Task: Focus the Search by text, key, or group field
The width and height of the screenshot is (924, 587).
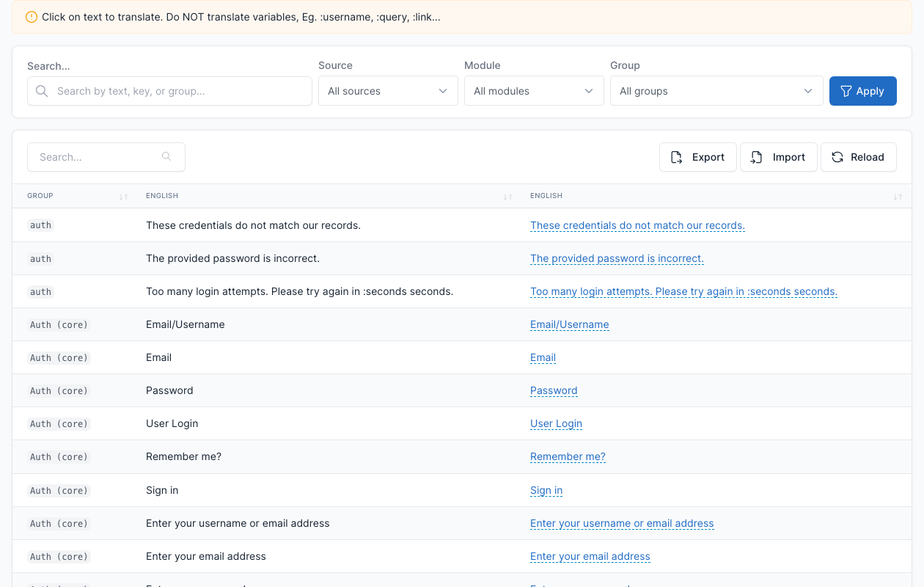Action: [x=169, y=91]
